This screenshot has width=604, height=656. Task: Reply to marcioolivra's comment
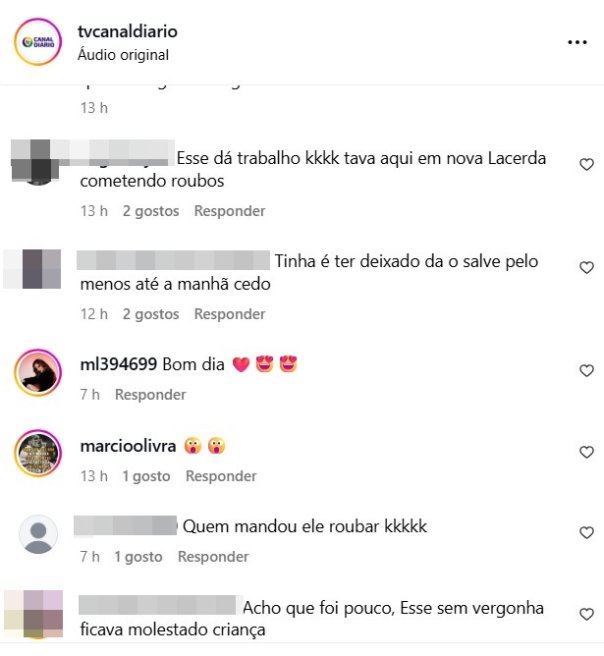[221, 476]
